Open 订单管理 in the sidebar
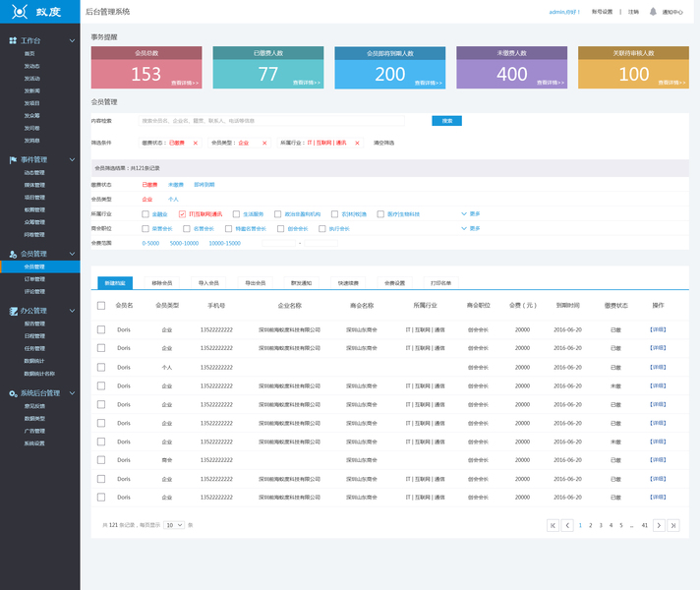The image size is (700, 590). 34,279
